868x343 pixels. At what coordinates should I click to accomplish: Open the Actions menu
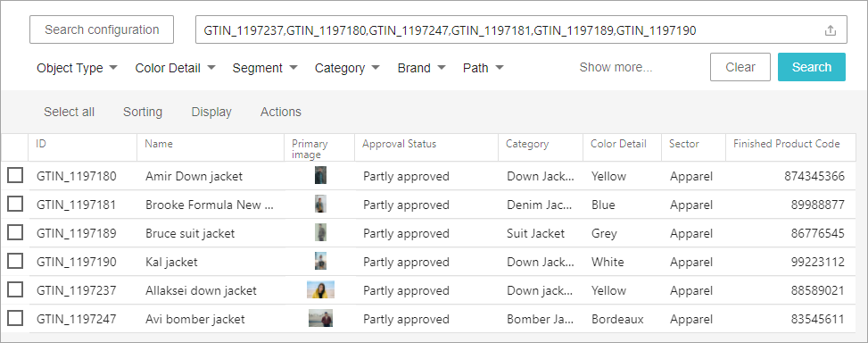[x=281, y=112]
